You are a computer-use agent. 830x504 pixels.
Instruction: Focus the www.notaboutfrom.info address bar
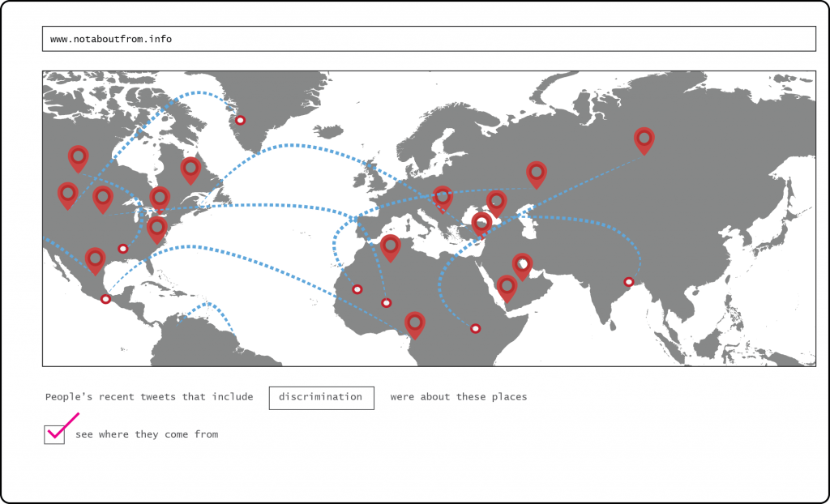429,39
